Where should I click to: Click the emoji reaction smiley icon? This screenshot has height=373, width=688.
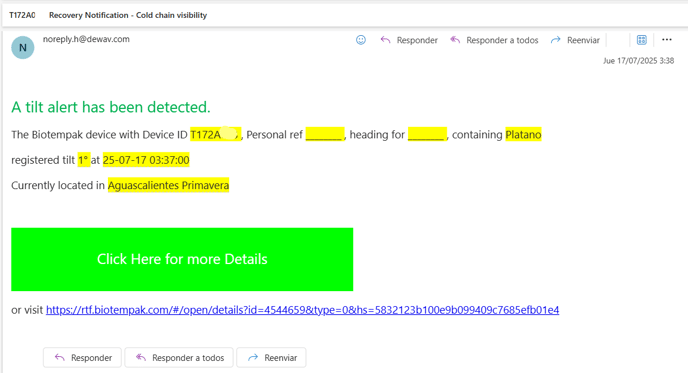click(x=361, y=40)
